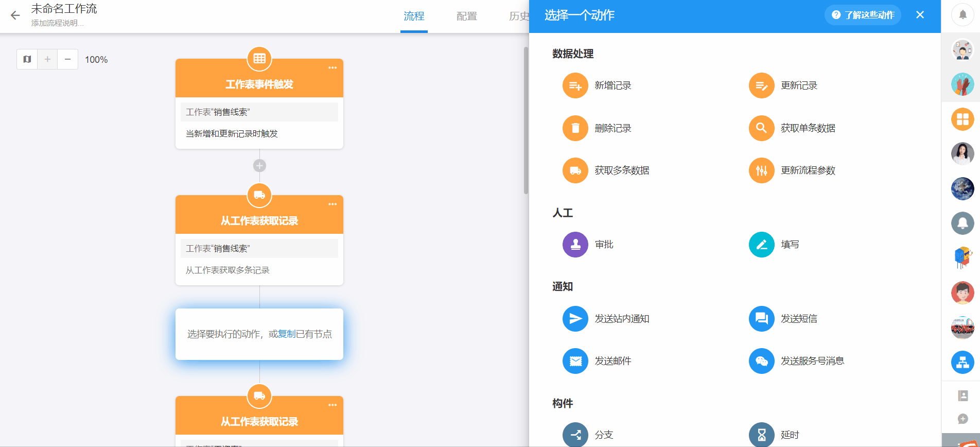The width and height of the screenshot is (980, 447).
Task: Add a 分支 branch component
Action: [x=575, y=435]
